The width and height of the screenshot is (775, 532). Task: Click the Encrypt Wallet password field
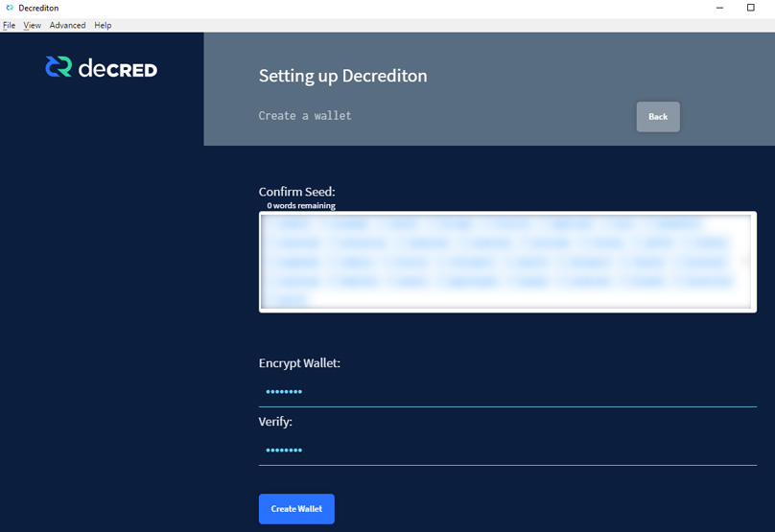click(x=507, y=392)
